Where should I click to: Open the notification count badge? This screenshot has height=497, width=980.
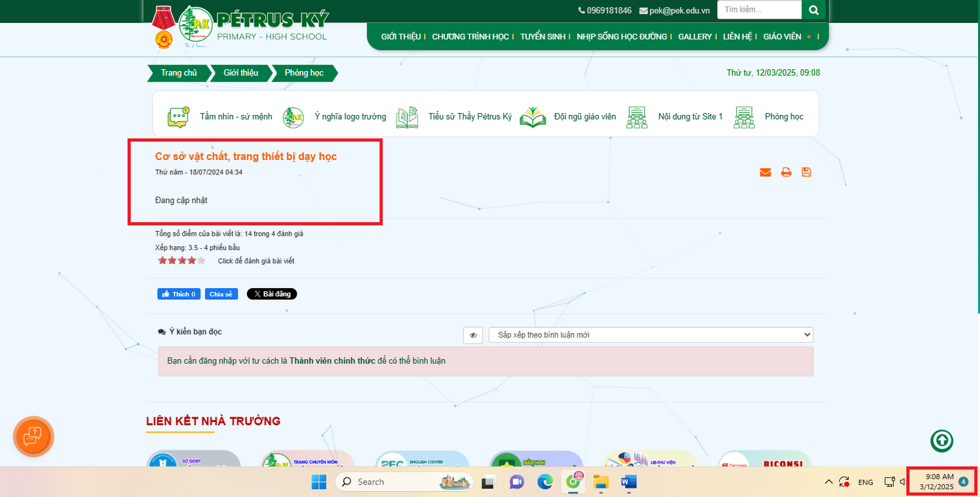point(964,482)
